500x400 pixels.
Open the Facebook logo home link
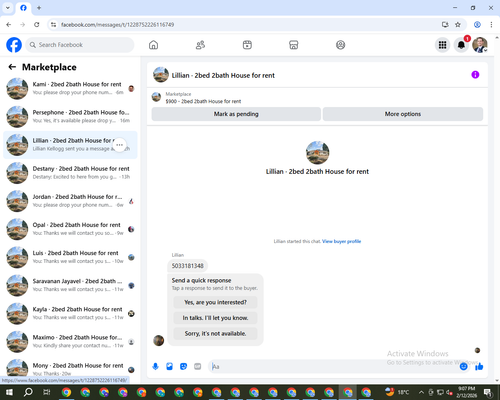coord(14,45)
